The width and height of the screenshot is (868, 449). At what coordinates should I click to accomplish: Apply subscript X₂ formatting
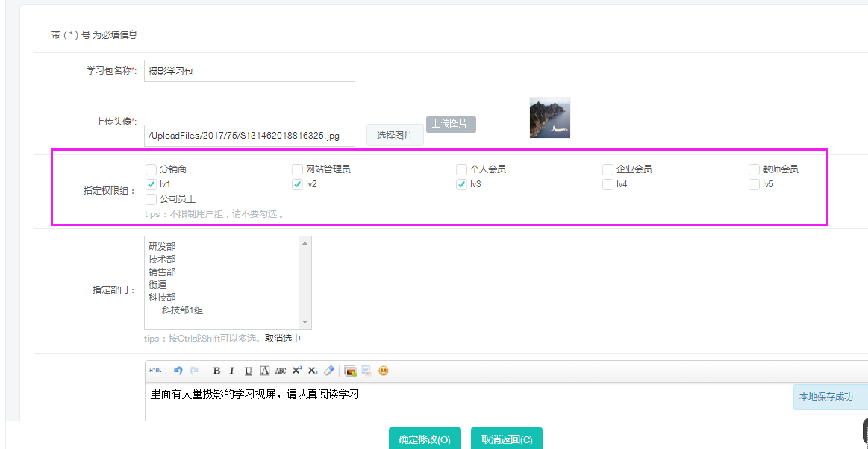(313, 371)
